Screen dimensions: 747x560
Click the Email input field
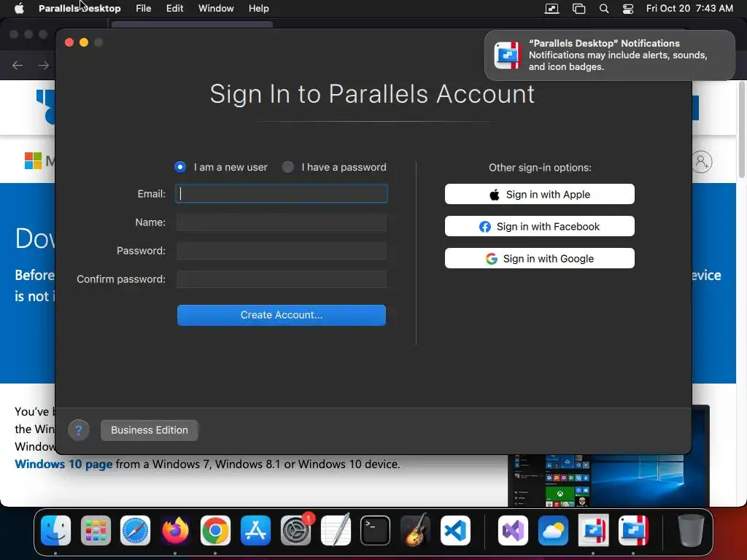click(x=282, y=194)
